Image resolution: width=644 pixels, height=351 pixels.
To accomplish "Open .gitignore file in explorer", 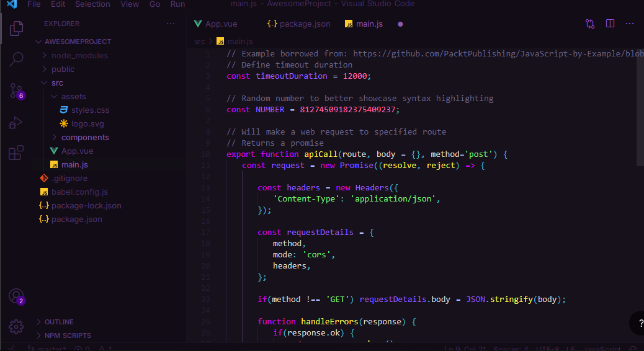I will pos(69,178).
